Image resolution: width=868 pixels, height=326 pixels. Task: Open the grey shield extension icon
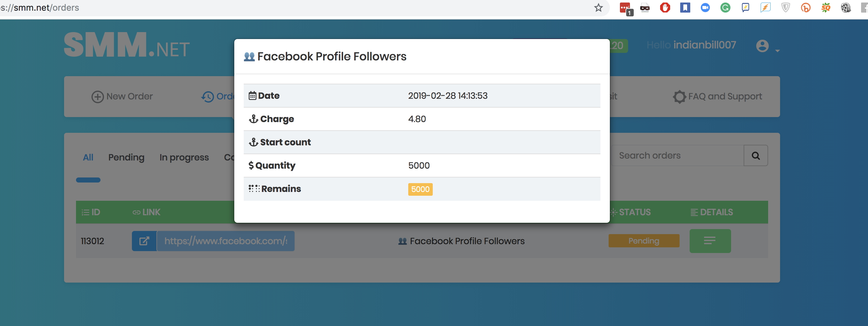pyautogui.click(x=785, y=8)
